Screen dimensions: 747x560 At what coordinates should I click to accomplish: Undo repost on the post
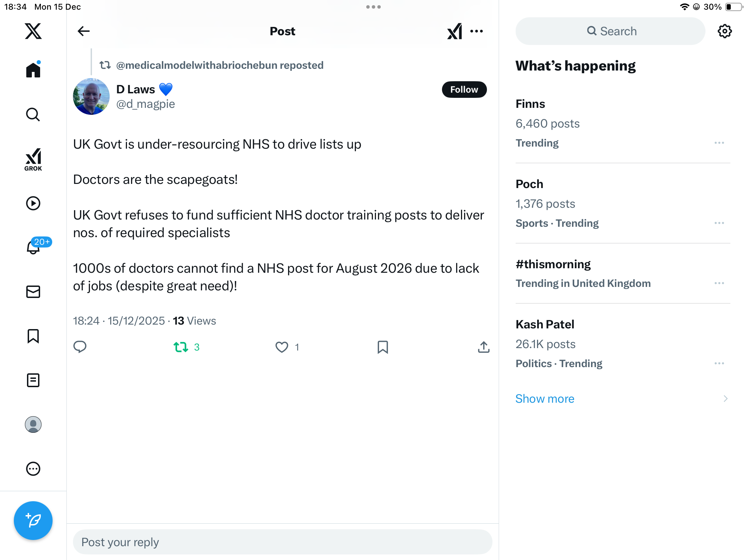[x=181, y=347]
